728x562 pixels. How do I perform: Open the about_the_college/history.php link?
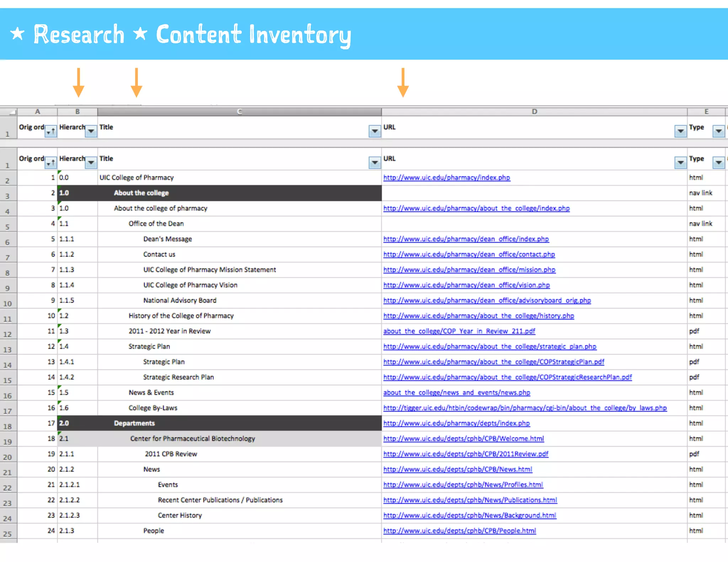tap(478, 316)
